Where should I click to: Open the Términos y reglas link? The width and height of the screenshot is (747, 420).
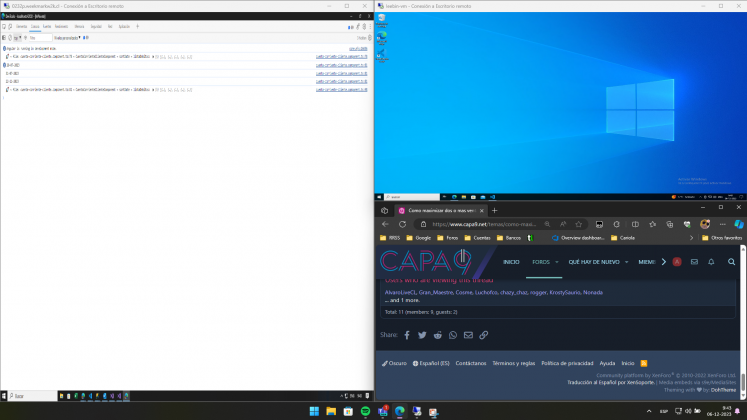(513, 363)
